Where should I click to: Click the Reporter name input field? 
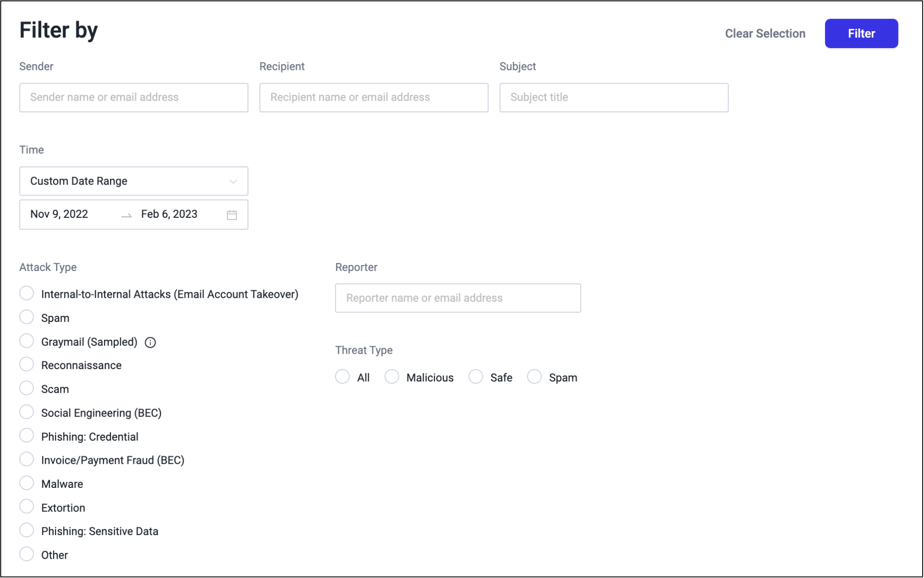coord(458,298)
